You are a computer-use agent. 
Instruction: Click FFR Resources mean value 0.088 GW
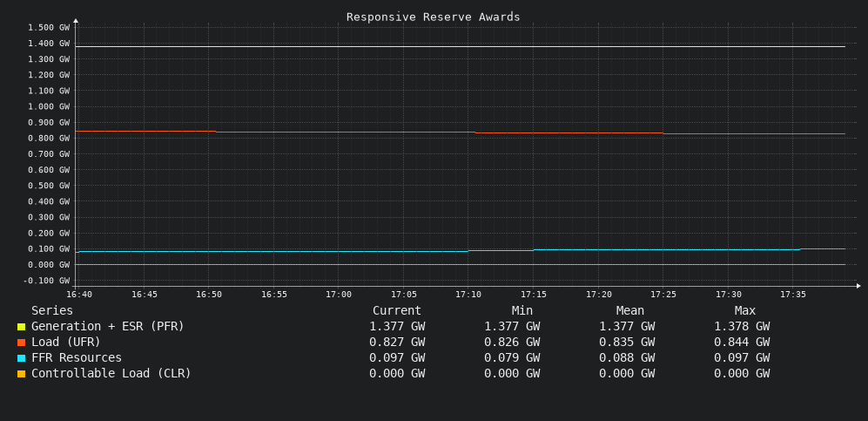(627, 358)
